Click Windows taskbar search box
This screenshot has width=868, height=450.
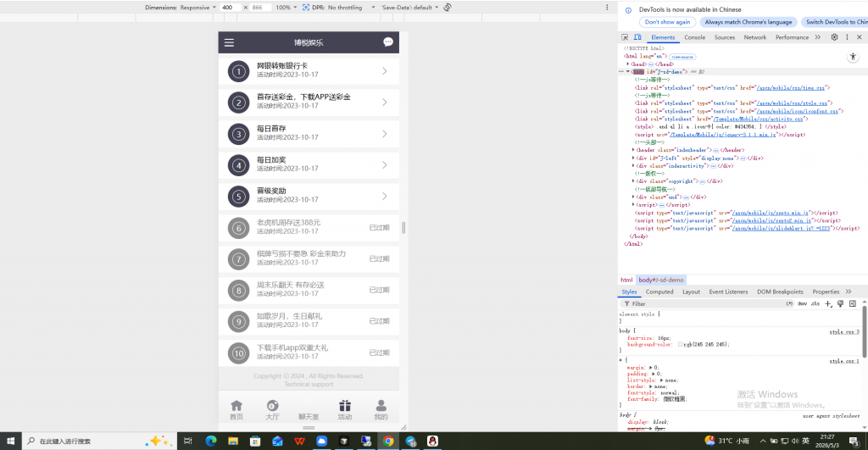pyautogui.click(x=100, y=442)
